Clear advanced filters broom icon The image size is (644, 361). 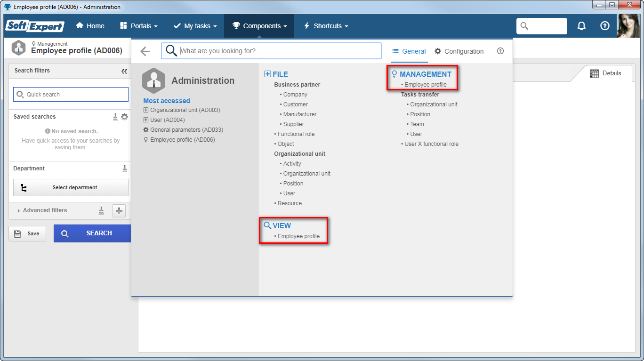(101, 210)
